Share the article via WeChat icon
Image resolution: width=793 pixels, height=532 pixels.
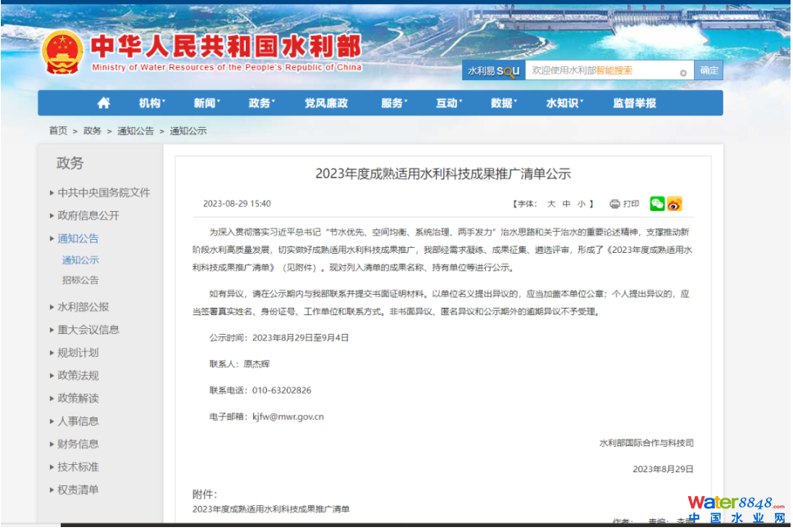click(657, 204)
